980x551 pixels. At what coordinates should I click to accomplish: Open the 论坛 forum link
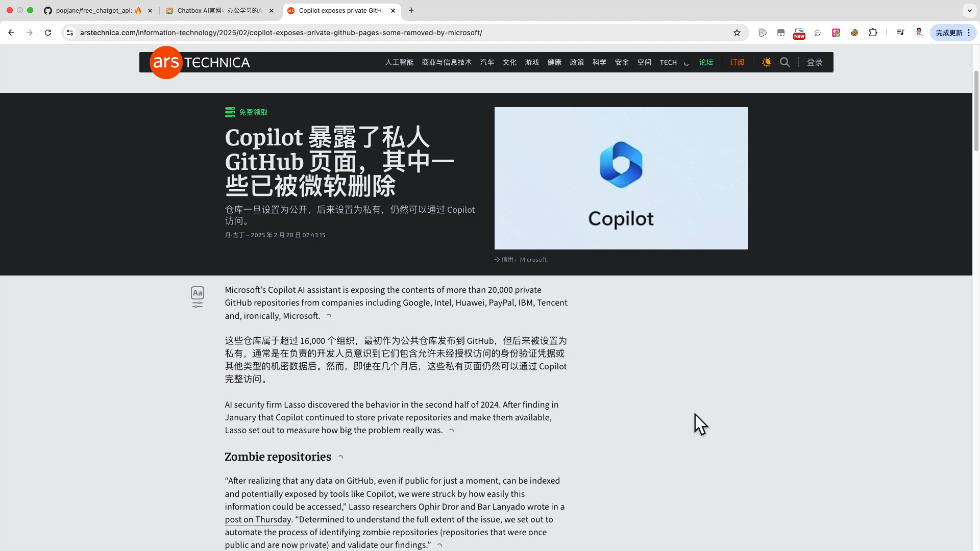[x=706, y=62]
